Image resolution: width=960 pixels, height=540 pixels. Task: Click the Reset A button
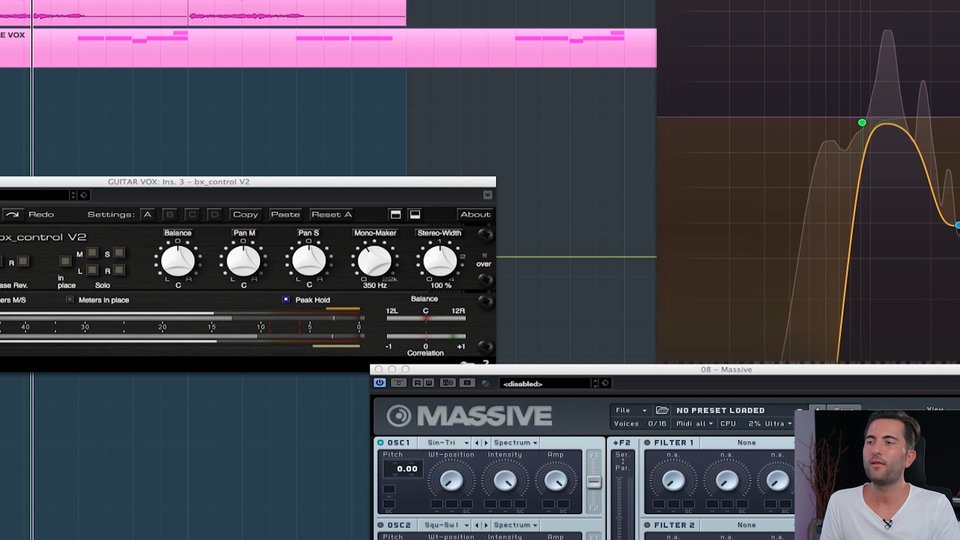(x=331, y=214)
